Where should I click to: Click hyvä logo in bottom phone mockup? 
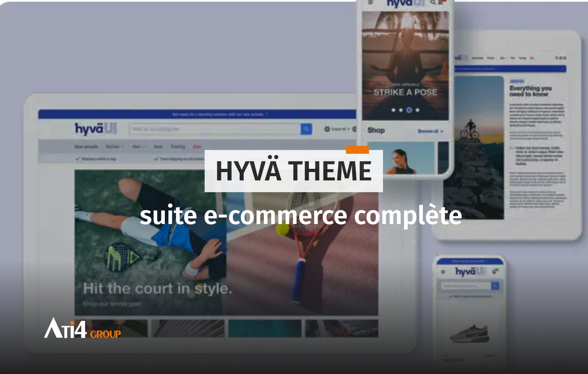[x=470, y=271]
